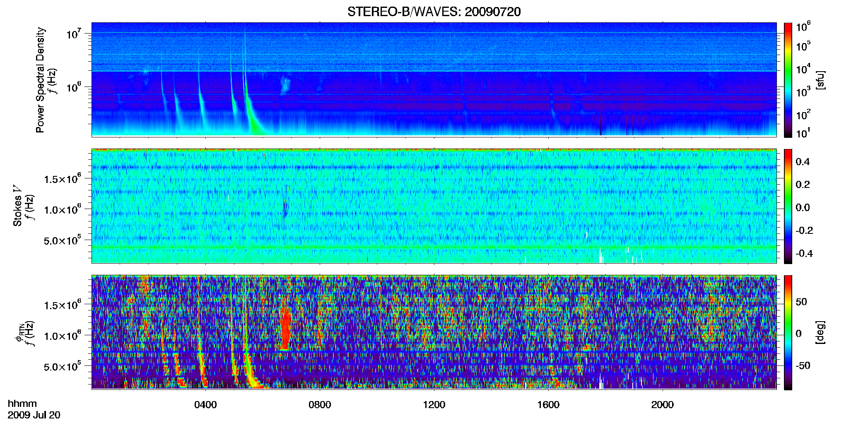This screenshot has width=868, height=447.
Task: Click the 0 degree color bar value
Action: pyautogui.click(x=798, y=334)
